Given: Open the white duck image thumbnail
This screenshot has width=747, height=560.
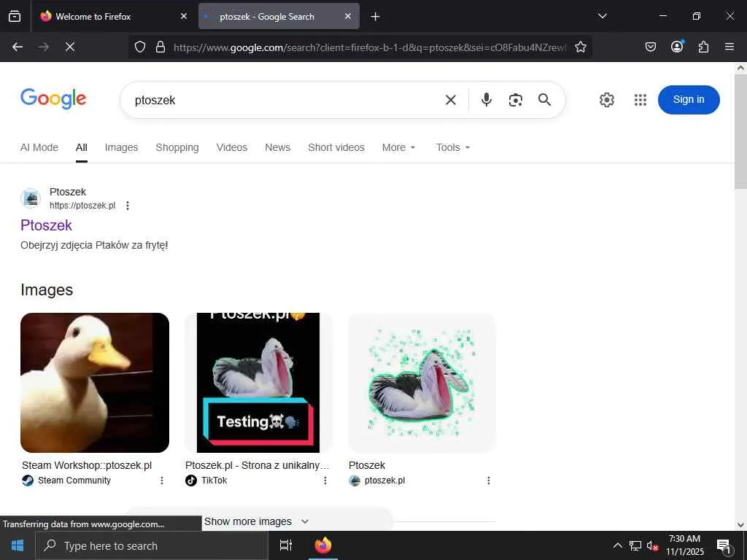Looking at the screenshot, I should click(x=95, y=382).
